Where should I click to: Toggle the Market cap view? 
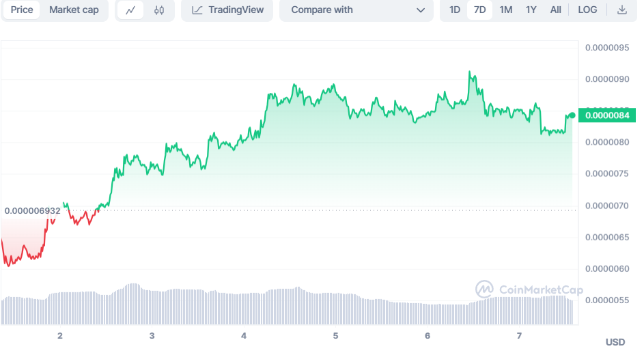coord(74,10)
